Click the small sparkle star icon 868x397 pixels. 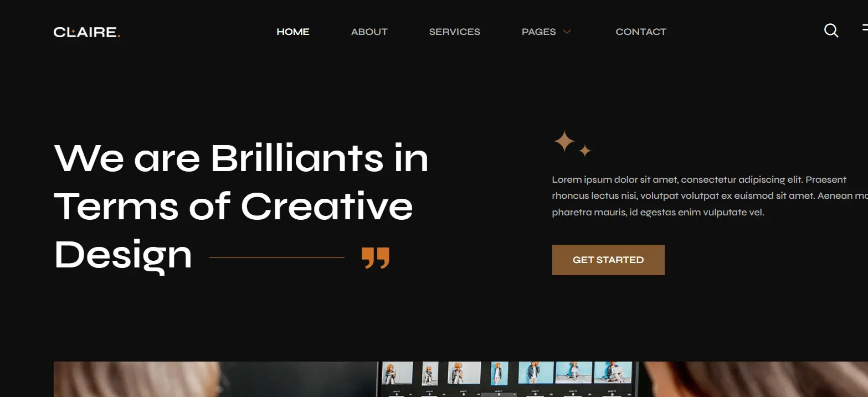tap(585, 150)
